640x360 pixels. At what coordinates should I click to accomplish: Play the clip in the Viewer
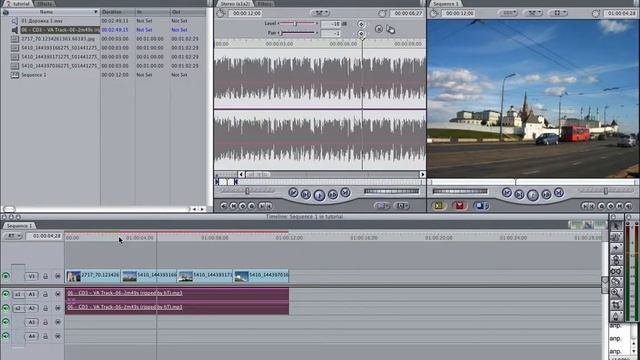coord(319,195)
